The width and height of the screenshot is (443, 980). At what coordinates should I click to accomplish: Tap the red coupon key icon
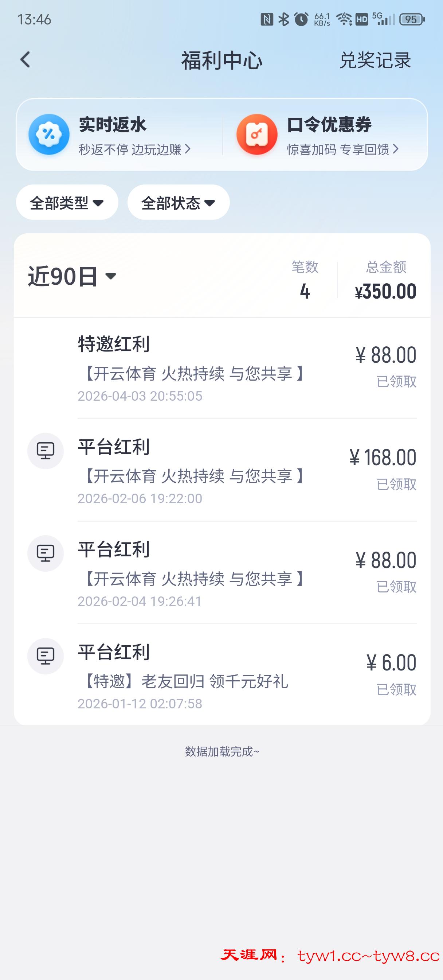[257, 134]
